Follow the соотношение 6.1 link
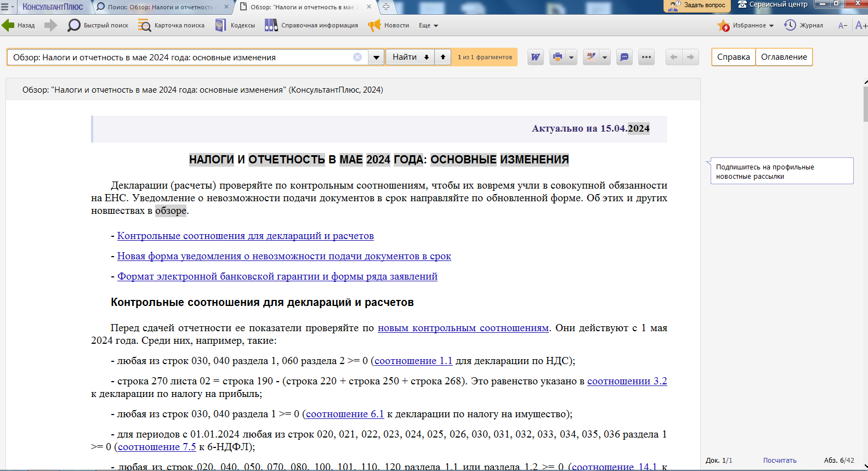This screenshot has height=471, width=868. 345,414
